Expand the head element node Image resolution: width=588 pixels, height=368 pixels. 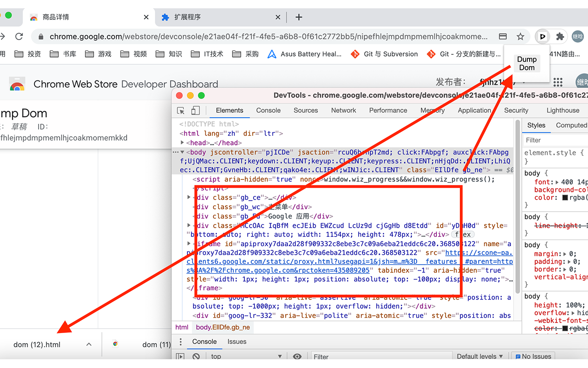tap(182, 143)
